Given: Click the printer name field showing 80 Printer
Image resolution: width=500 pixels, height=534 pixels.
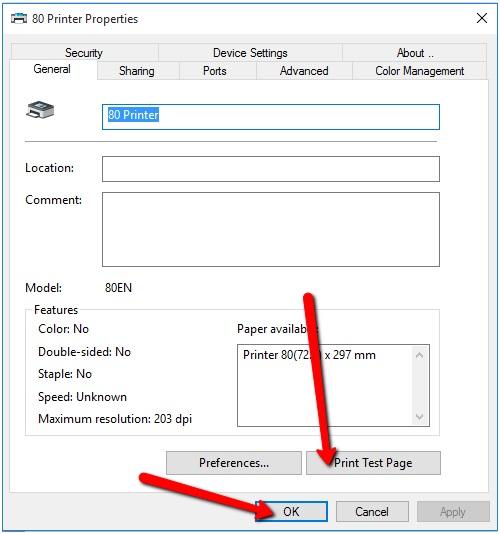Looking at the screenshot, I should coord(271,117).
